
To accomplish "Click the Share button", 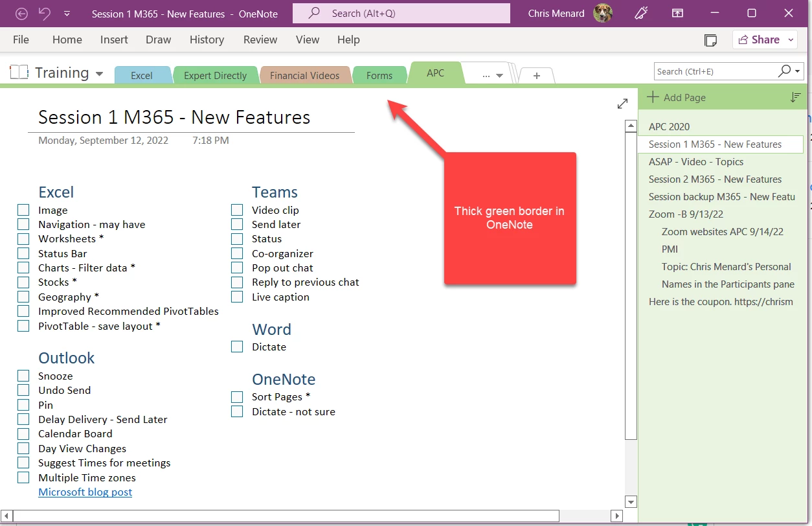I will [x=758, y=40].
